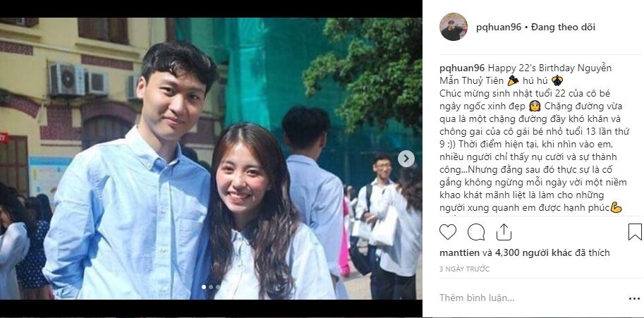
Task: Focus the Thêm bình luận comment field
Action: point(530,298)
